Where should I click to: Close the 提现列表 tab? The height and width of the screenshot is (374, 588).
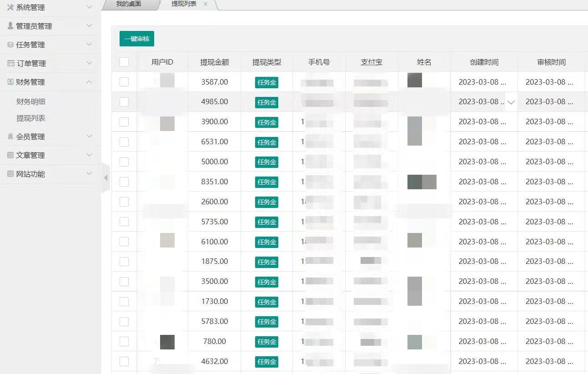click(x=206, y=4)
